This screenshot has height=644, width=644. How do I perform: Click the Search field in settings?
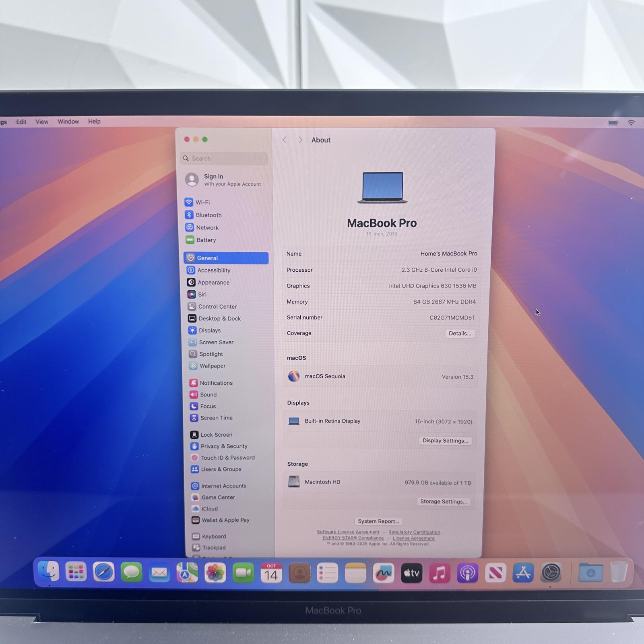click(x=224, y=158)
